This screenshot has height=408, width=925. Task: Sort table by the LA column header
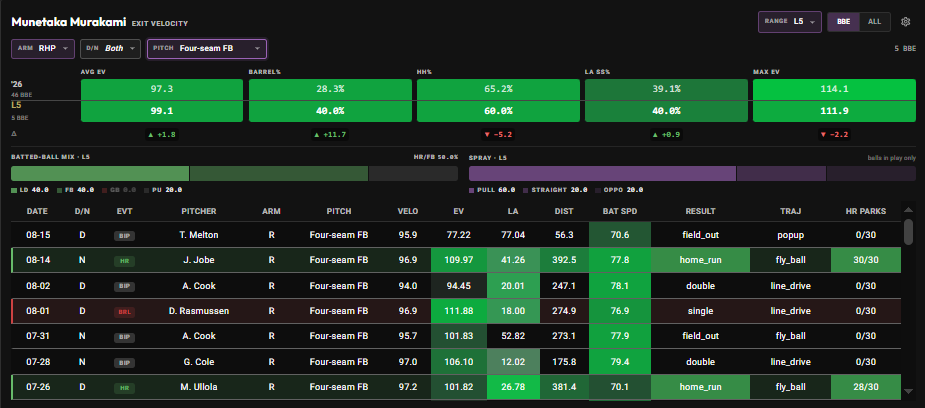point(513,211)
